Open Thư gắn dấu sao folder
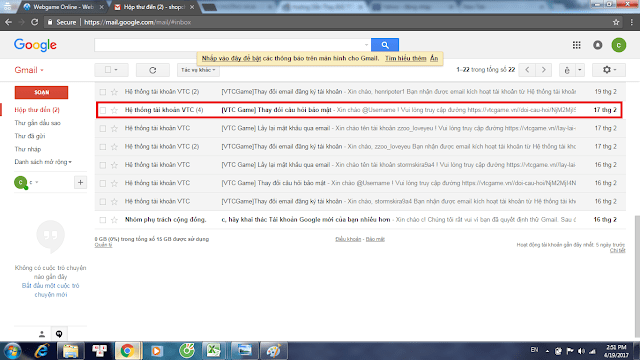 pyautogui.click(x=38, y=123)
